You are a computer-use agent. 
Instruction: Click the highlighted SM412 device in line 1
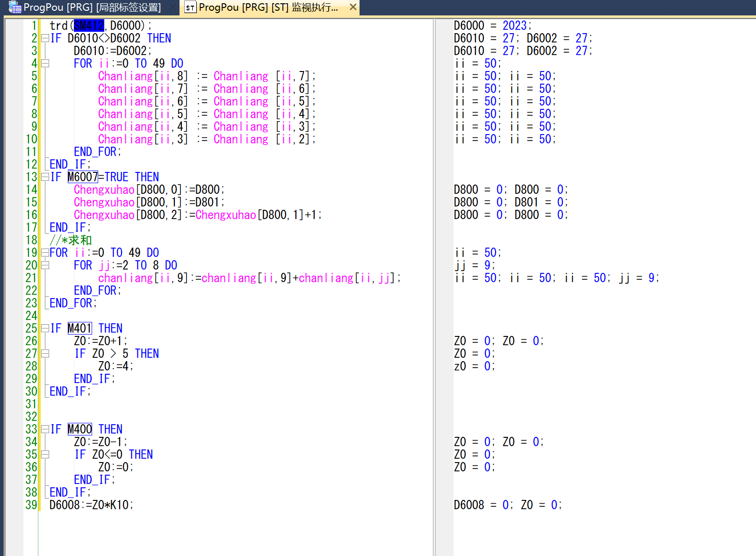coord(89,26)
